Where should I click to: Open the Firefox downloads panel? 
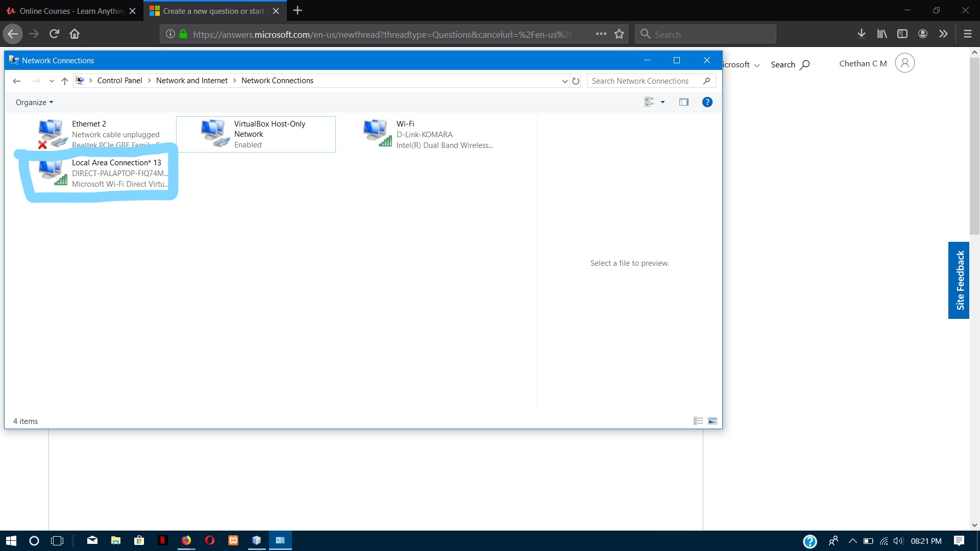point(862,34)
